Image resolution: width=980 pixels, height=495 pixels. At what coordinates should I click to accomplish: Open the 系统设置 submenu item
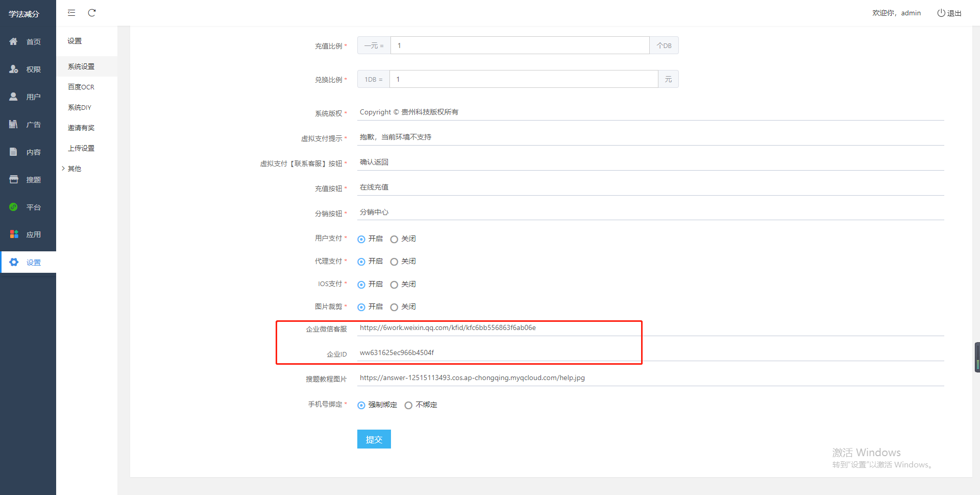coord(87,66)
